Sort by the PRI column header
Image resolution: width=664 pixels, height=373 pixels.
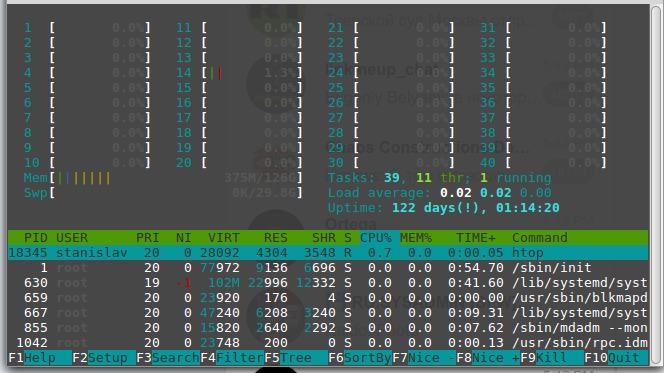coord(147,238)
